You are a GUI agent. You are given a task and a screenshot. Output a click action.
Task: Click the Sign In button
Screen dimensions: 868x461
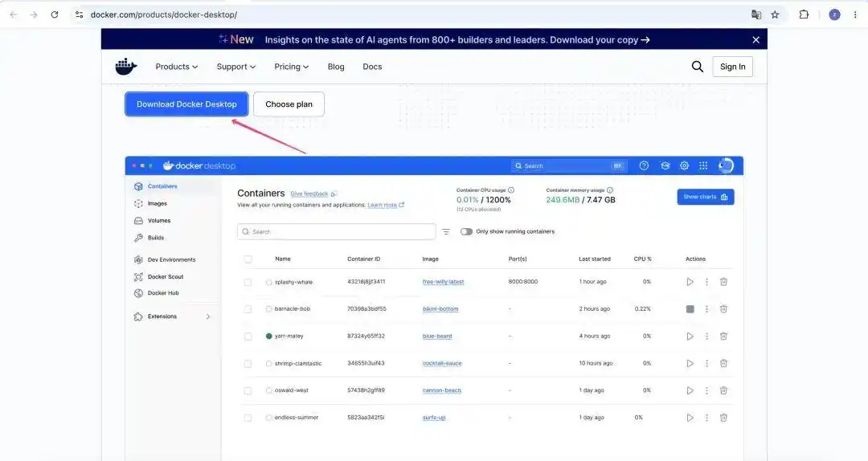[x=732, y=67]
